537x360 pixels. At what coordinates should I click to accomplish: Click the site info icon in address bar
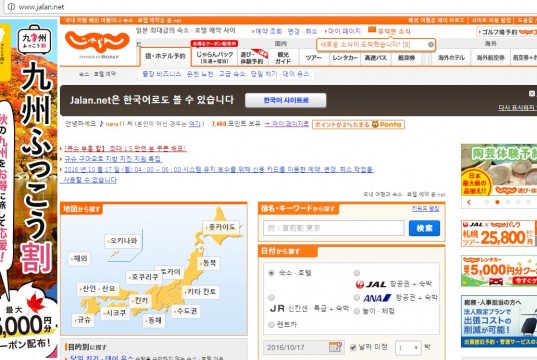[x=11, y=7]
